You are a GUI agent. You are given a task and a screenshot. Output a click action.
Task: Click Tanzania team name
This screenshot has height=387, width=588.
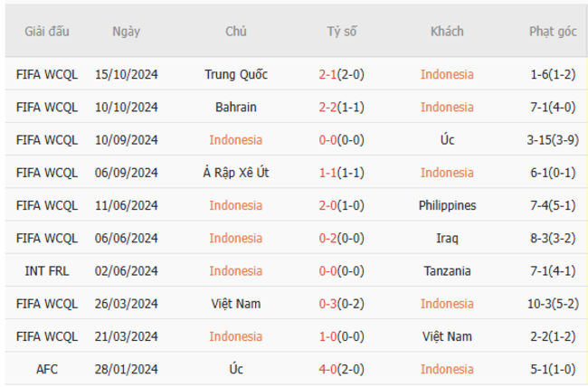click(x=447, y=270)
